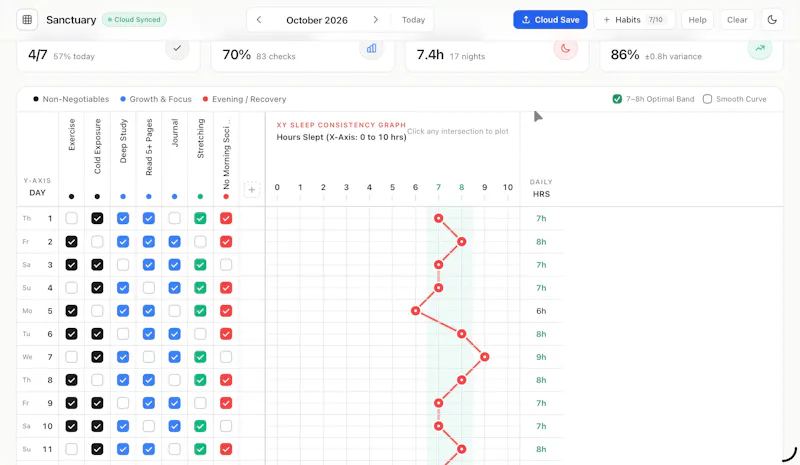Jump to Today
This screenshot has height=465, width=800.
pos(413,20)
